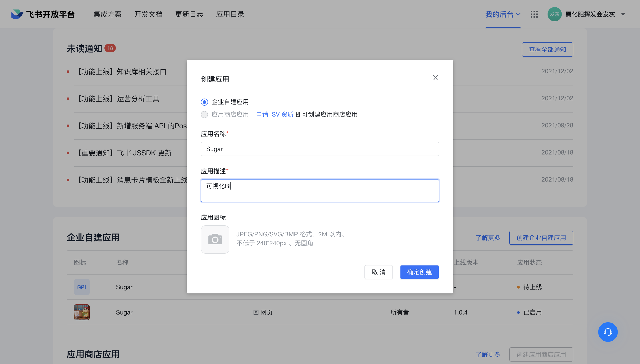
Task: Open 了解更多 link for 应用商店应用
Action: [x=488, y=354]
